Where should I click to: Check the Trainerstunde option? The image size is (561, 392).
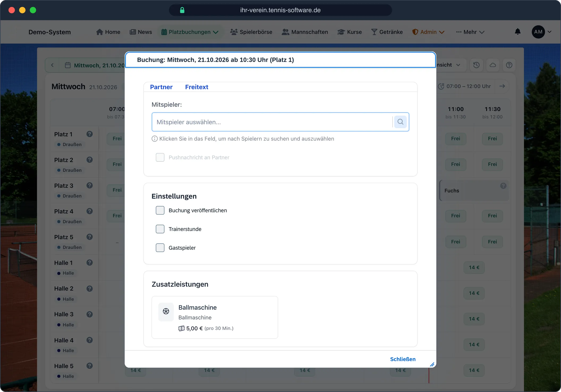[160, 229]
